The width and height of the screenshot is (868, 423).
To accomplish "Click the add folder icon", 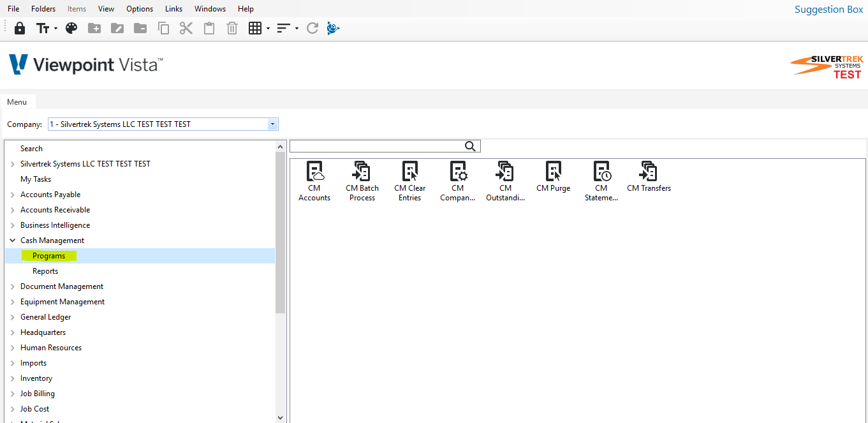I will (x=94, y=28).
